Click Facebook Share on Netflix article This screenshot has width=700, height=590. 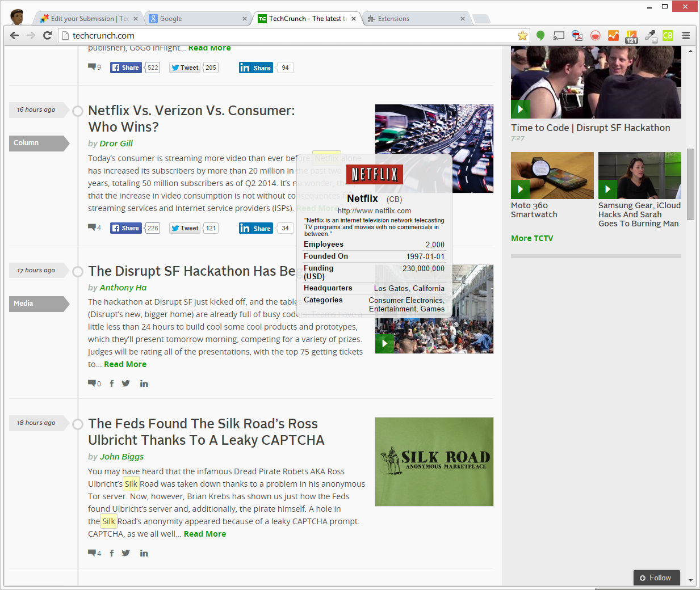tap(126, 228)
